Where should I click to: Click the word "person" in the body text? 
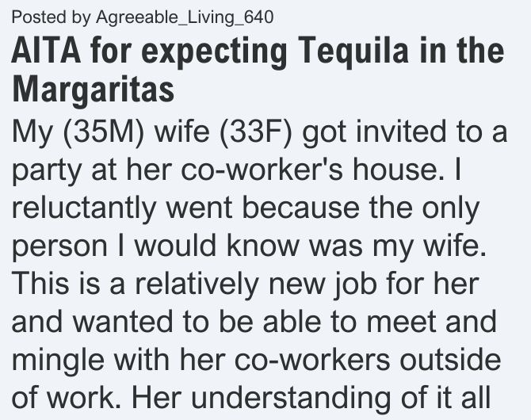click(59, 247)
